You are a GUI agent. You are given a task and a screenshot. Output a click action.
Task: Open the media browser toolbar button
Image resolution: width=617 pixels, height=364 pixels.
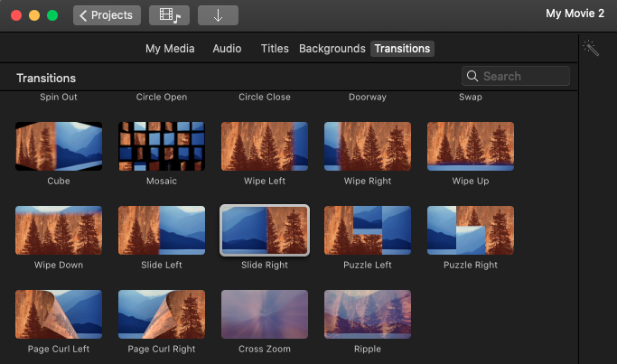[x=169, y=15]
